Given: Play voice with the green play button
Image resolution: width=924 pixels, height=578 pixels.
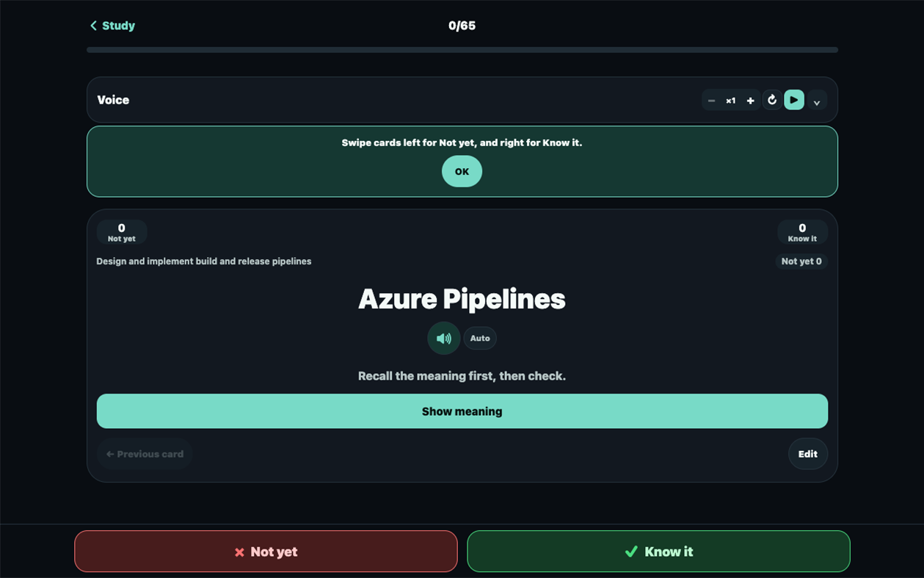Looking at the screenshot, I should (794, 100).
